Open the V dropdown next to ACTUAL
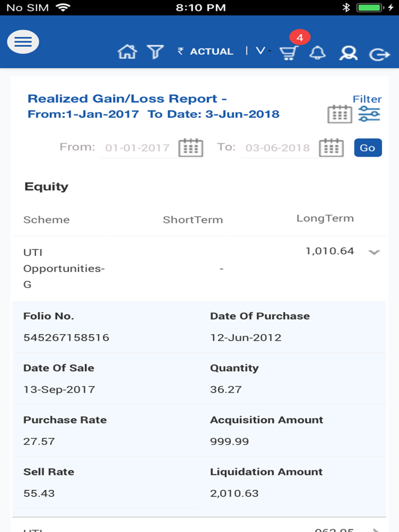Image resolution: width=399 pixels, height=532 pixels. 261,50
